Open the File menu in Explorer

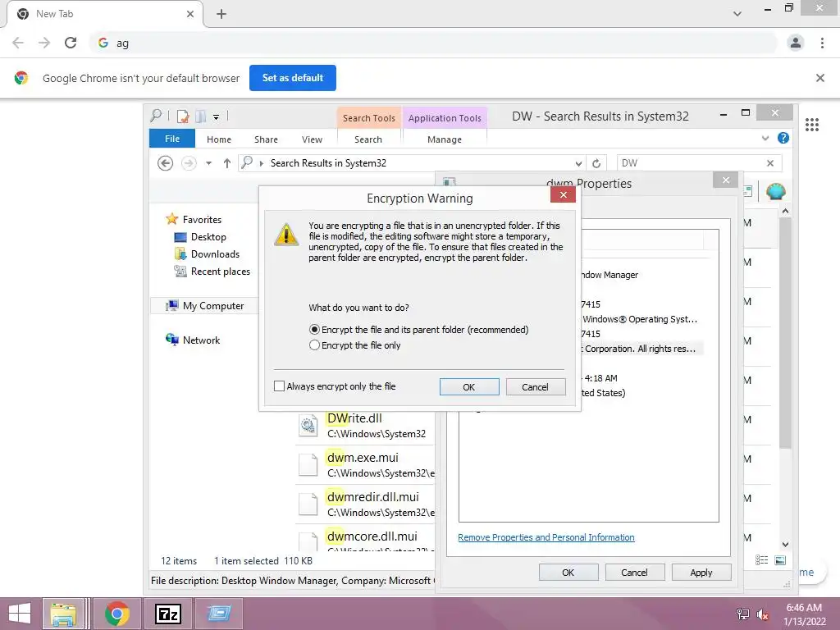(172, 139)
